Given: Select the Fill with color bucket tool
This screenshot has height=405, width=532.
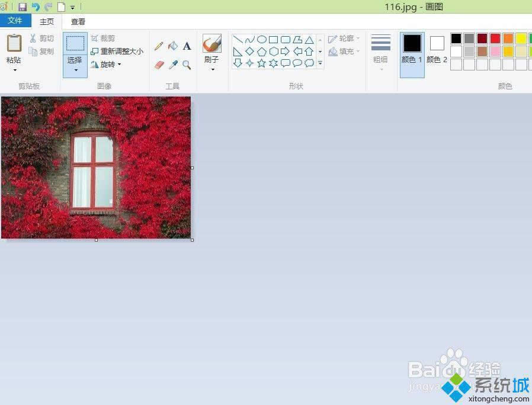Looking at the screenshot, I should coord(173,45).
